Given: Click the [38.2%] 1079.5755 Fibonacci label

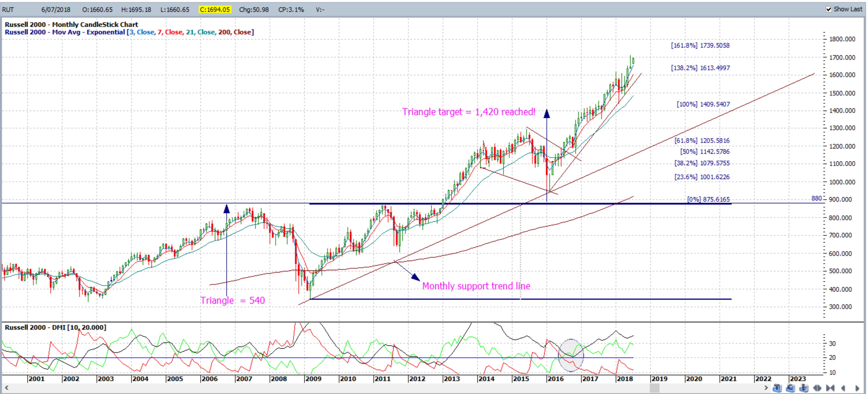Looking at the screenshot, I should (x=702, y=163).
